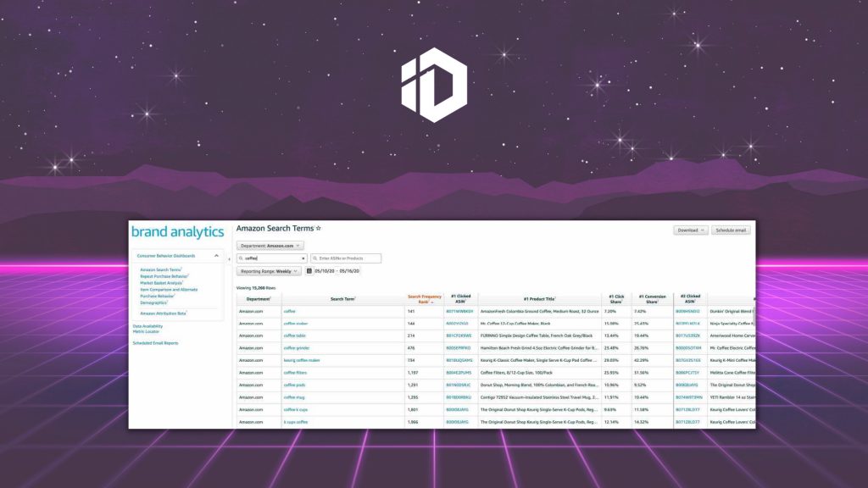This screenshot has width=868, height=488.
Task: Click the calendar icon beside the date range
Action: [x=309, y=271]
